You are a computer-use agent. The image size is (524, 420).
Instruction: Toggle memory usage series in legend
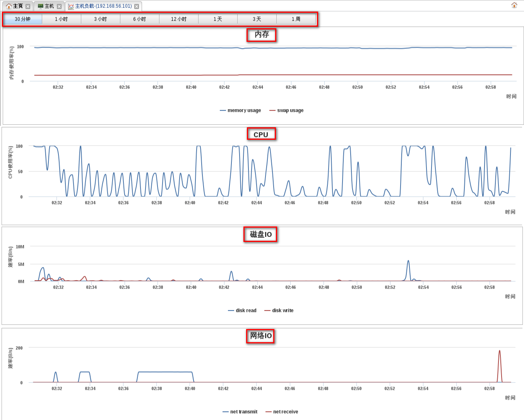click(x=240, y=110)
